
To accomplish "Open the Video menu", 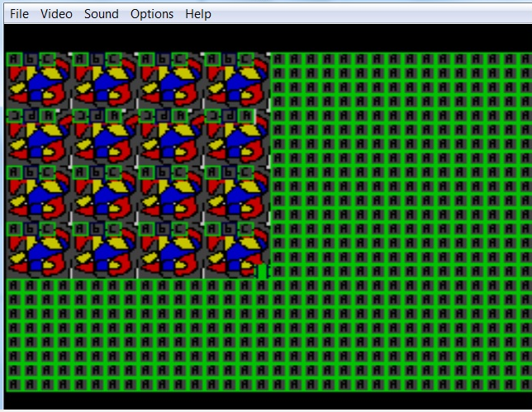I will click(x=56, y=14).
